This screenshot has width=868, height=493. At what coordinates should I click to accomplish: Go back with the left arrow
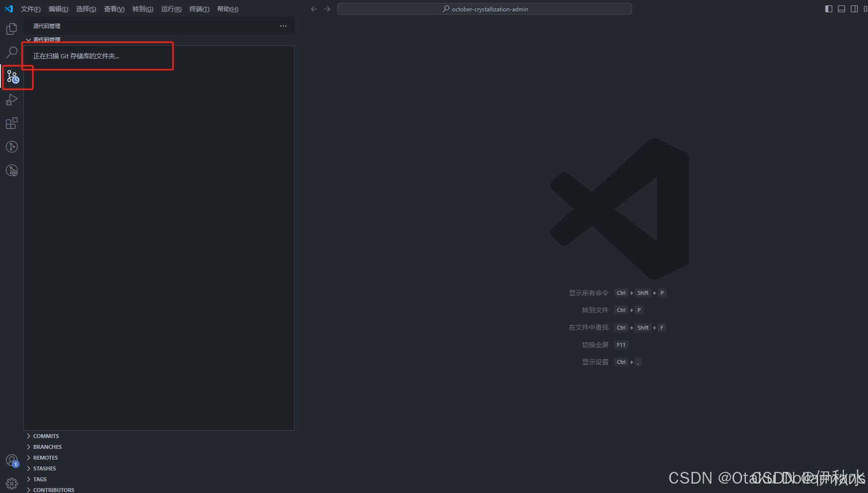[314, 9]
